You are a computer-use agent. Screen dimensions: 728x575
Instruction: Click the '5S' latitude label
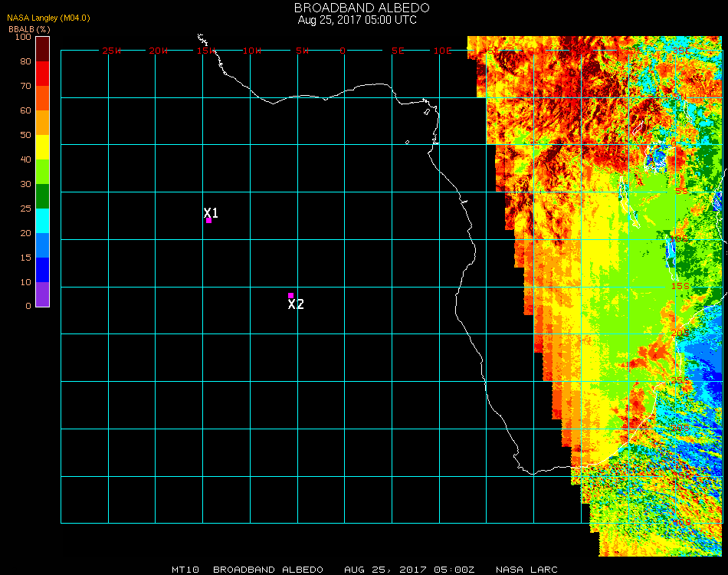(681, 192)
